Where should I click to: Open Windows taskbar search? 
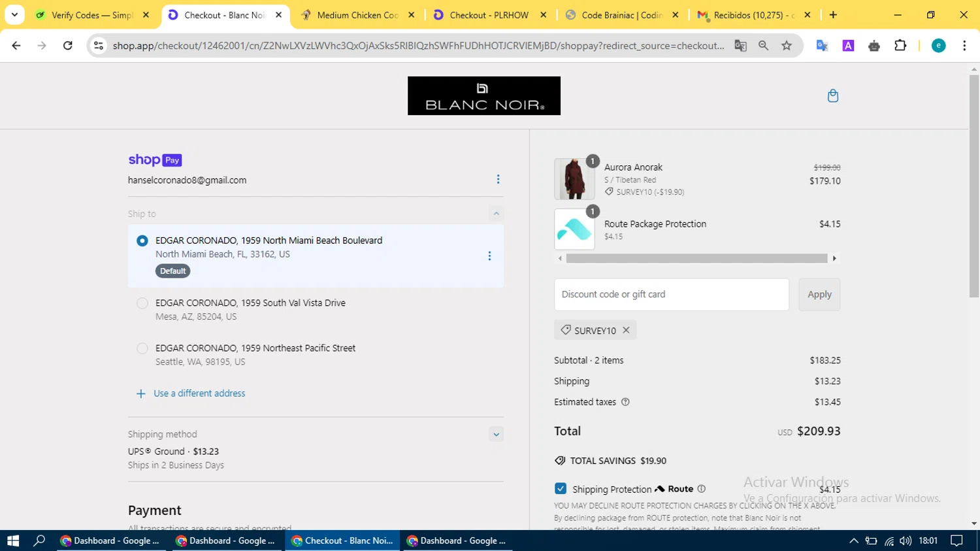39,541
